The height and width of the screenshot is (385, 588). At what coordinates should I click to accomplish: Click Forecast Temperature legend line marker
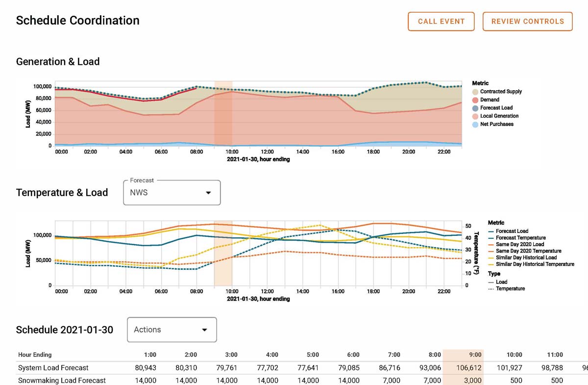(491, 238)
